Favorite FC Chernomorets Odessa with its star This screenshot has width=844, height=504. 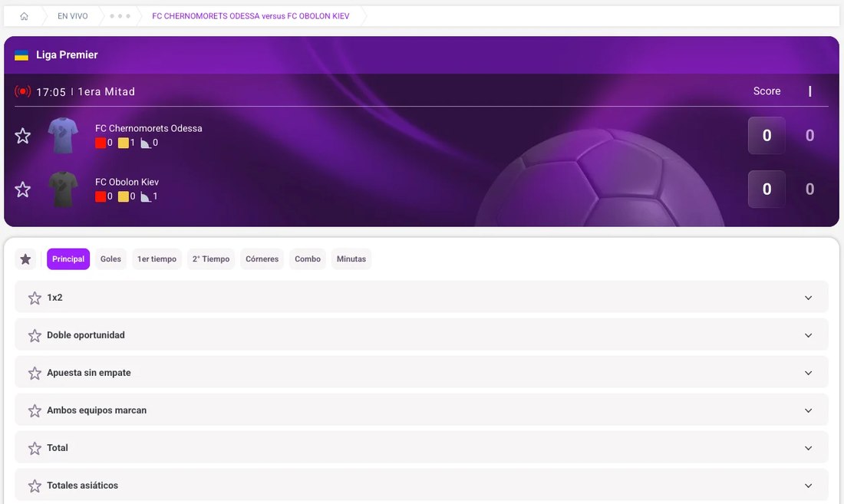point(22,136)
